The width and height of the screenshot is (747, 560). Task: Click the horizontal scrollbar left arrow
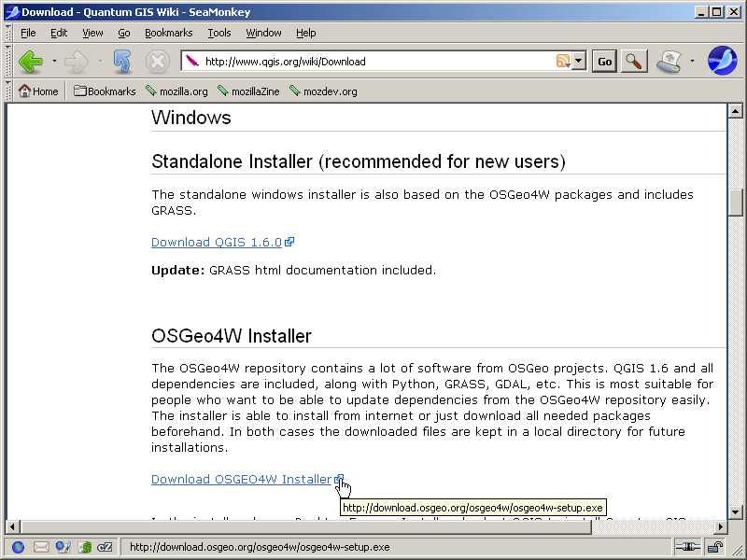coord(12,526)
